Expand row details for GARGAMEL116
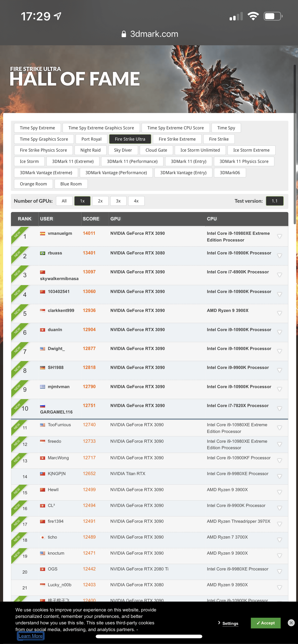 280,408
